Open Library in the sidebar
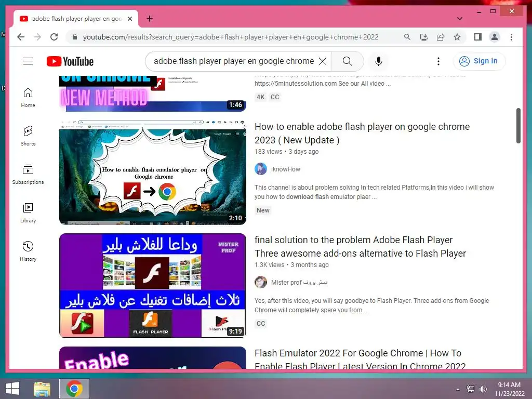 28,212
